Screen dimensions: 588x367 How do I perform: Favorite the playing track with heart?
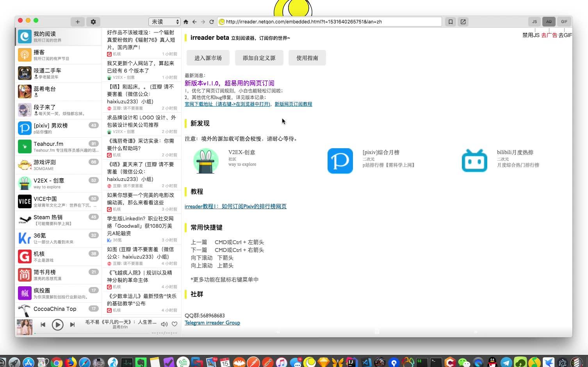click(x=175, y=324)
